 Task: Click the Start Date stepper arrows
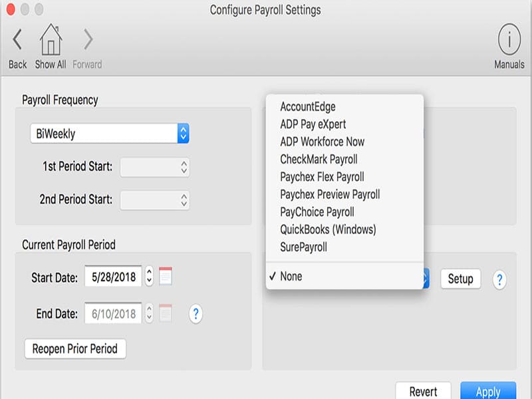click(150, 277)
